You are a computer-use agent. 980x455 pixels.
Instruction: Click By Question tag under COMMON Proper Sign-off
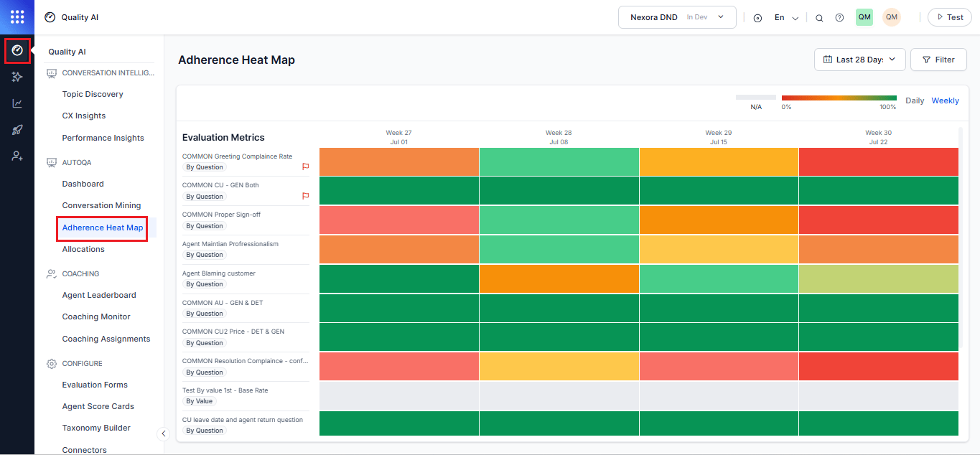(204, 226)
